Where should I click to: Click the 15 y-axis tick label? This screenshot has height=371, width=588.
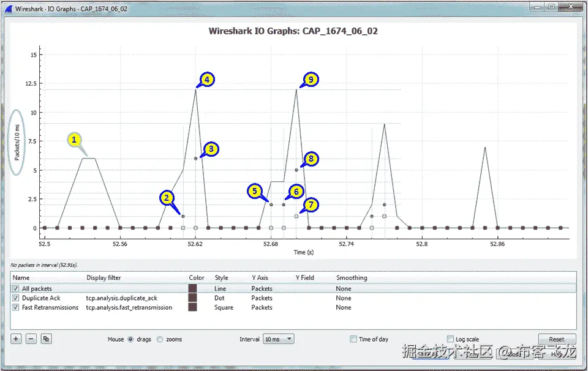coord(34,54)
